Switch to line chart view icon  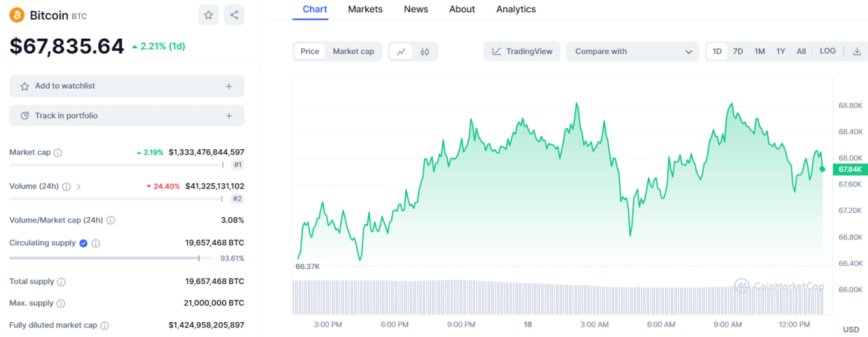401,52
